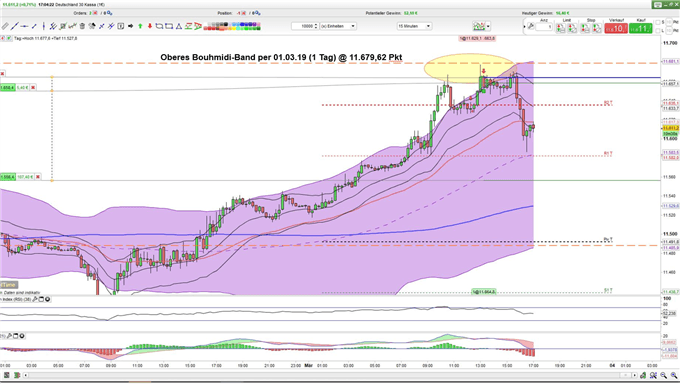Click the red Verkauf sell button
The height and width of the screenshot is (384, 680).
616,28
